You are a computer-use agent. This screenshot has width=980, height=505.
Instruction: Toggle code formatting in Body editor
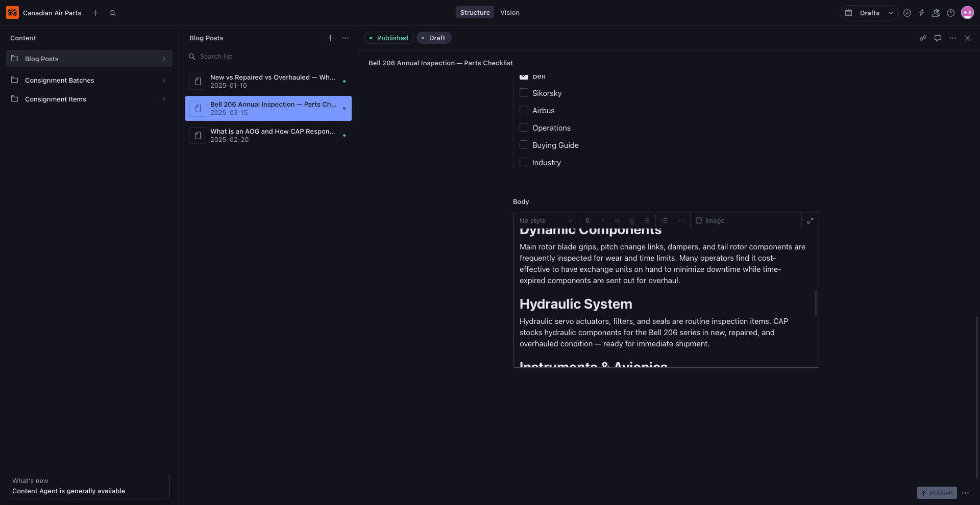[x=617, y=220]
